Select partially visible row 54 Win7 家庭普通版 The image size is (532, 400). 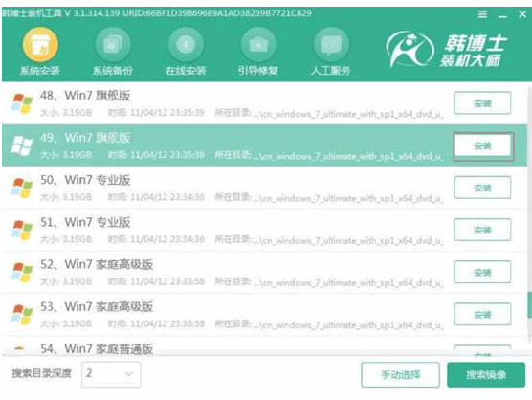(x=265, y=346)
